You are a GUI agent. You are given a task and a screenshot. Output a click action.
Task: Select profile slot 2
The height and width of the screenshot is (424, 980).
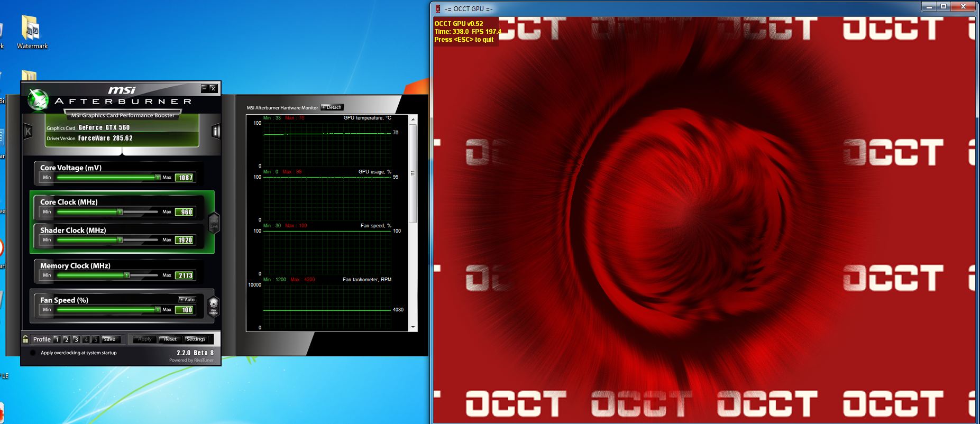tap(66, 339)
